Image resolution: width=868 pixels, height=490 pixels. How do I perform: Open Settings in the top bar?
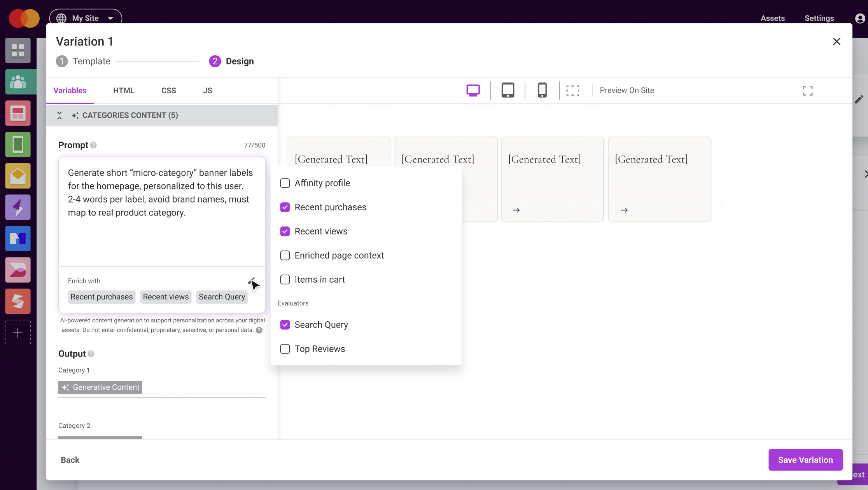point(819,18)
